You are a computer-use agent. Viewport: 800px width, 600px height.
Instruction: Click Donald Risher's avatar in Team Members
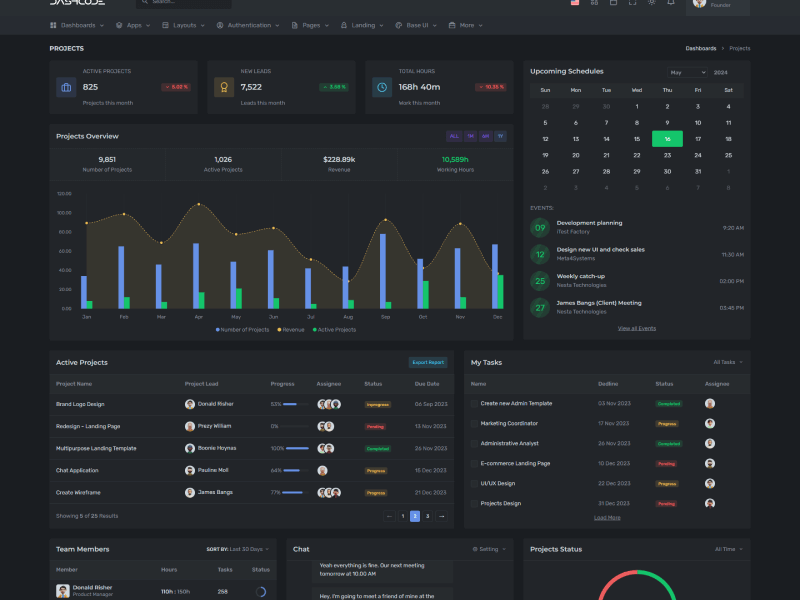[62, 591]
